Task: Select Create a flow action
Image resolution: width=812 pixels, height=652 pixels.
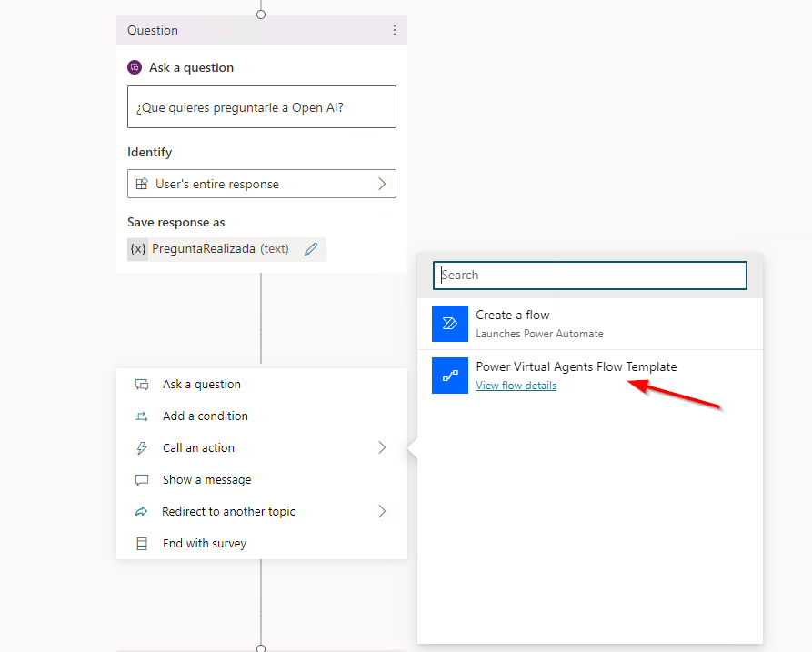Action: coord(513,316)
